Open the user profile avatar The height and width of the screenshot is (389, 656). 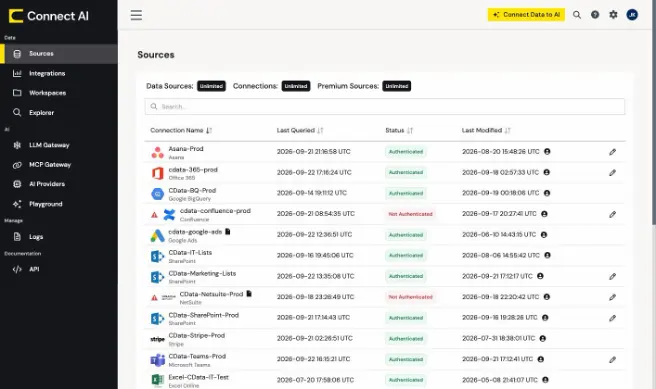pyautogui.click(x=632, y=15)
